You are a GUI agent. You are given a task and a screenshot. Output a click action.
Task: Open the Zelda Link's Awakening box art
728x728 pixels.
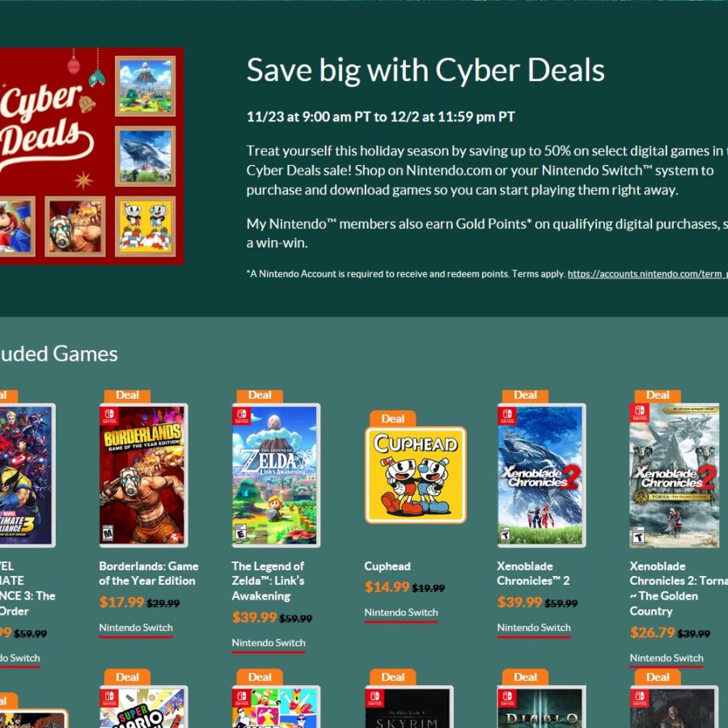276,475
